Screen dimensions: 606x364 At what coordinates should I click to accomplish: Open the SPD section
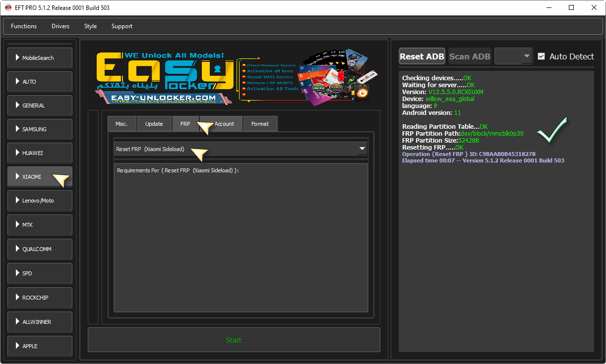pos(40,273)
